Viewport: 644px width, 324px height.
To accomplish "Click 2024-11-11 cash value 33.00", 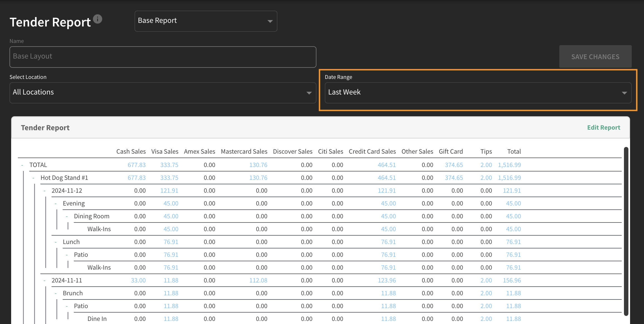I will pyautogui.click(x=138, y=281).
